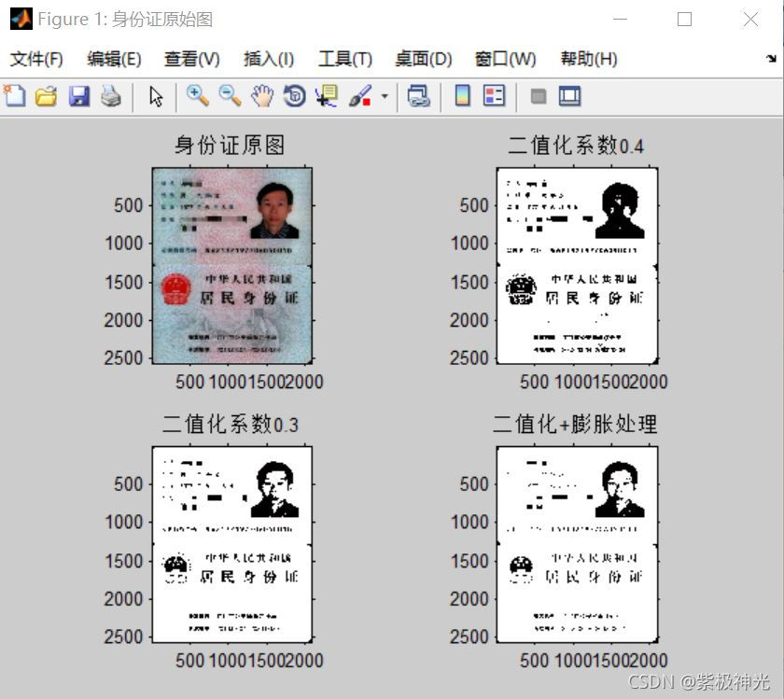
Task: Open the 插入(I) menu
Action: pyautogui.click(x=268, y=58)
